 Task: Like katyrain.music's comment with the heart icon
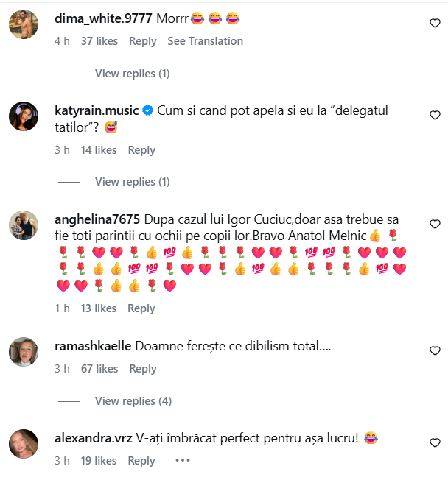click(x=435, y=116)
